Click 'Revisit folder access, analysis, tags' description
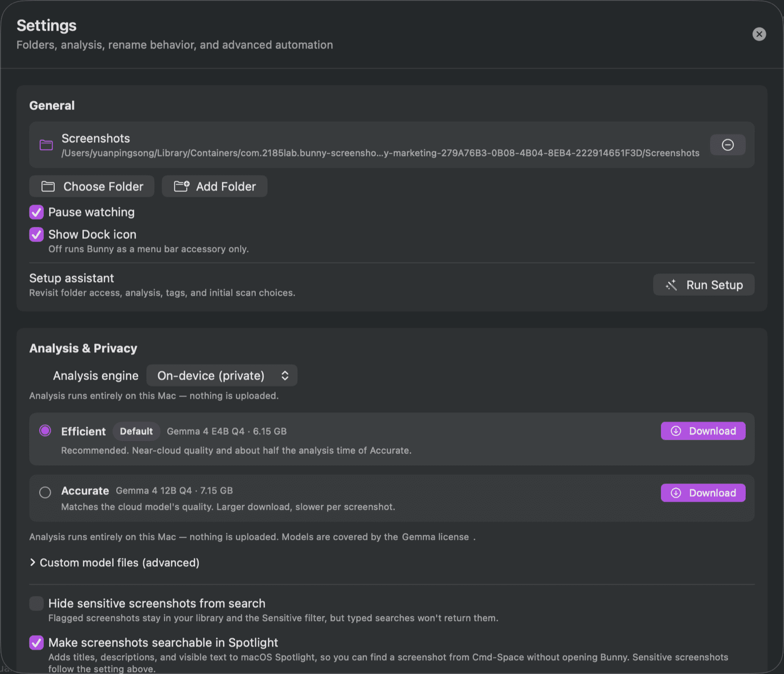The image size is (784, 674). point(162,293)
